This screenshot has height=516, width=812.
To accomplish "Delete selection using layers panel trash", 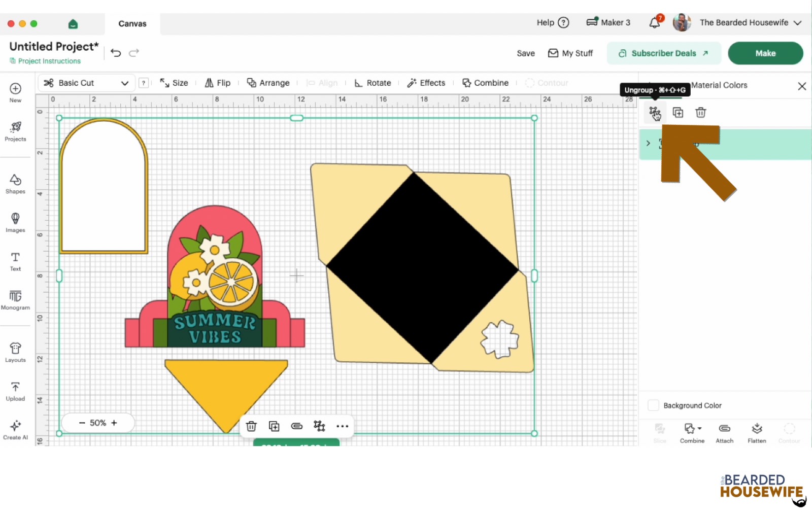I will 701,113.
